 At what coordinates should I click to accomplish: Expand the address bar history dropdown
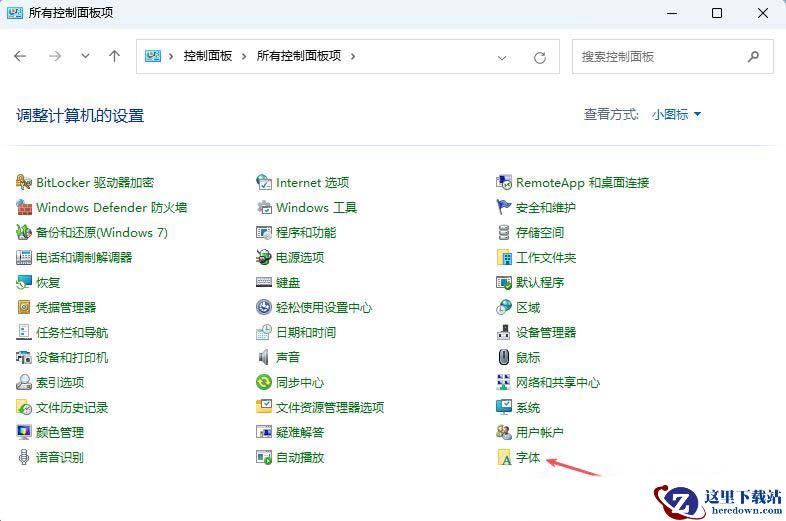(x=502, y=58)
